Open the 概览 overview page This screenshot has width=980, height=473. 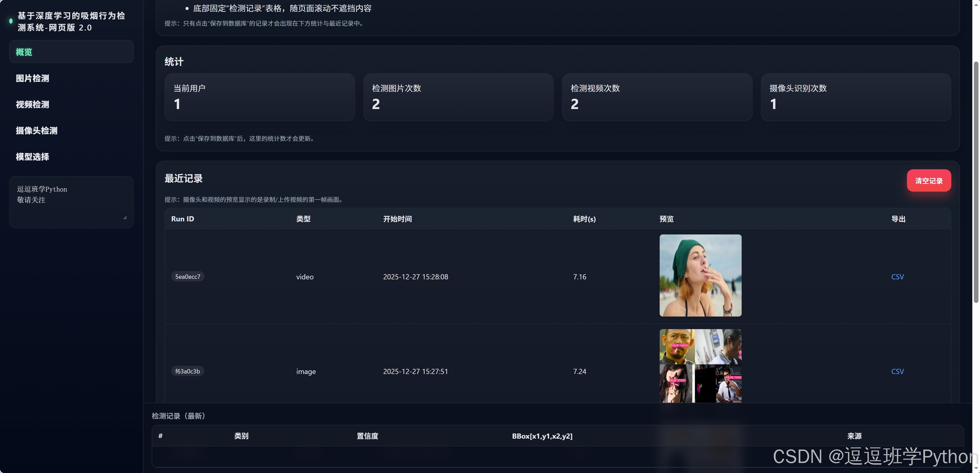click(x=71, y=52)
